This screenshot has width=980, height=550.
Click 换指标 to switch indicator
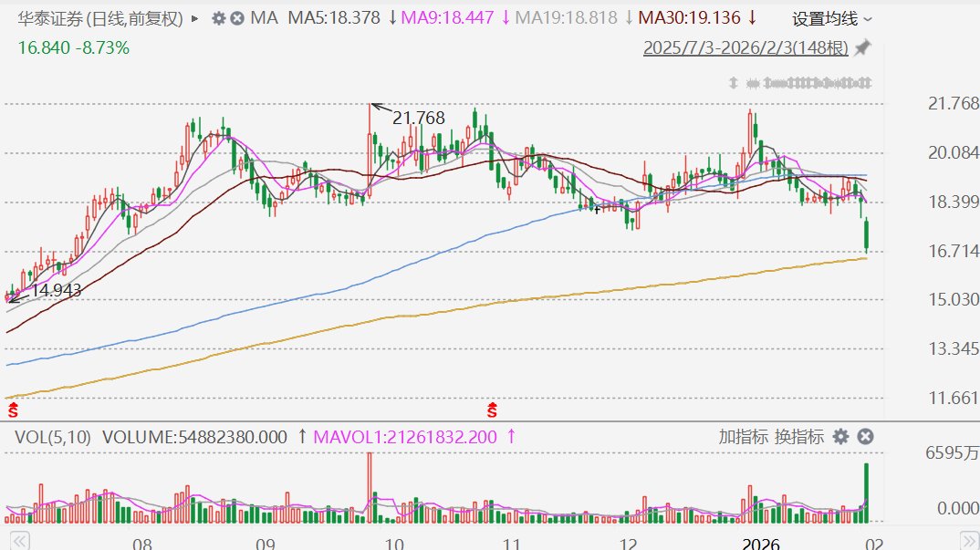[798, 437]
